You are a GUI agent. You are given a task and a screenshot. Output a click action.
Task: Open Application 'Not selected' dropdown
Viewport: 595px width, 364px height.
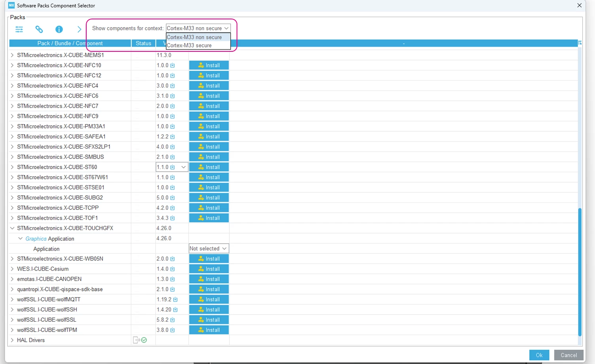[x=208, y=249]
